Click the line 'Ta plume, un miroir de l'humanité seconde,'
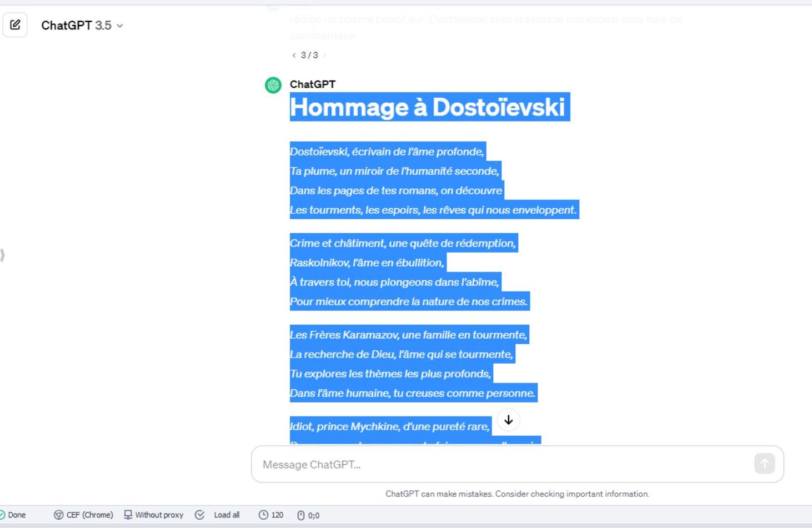Image resolution: width=812 pixels, height=528 pixels. pos(394,171)
